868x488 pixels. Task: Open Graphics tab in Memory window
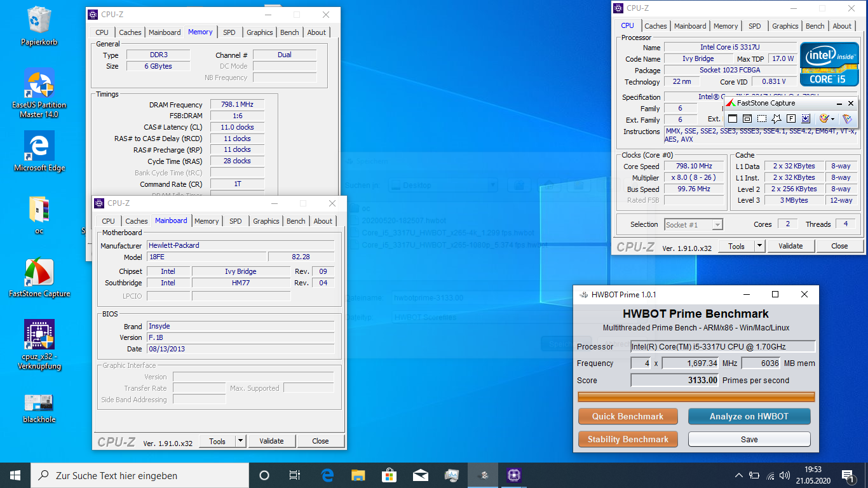pyautogui.click(x=260, y=32)
